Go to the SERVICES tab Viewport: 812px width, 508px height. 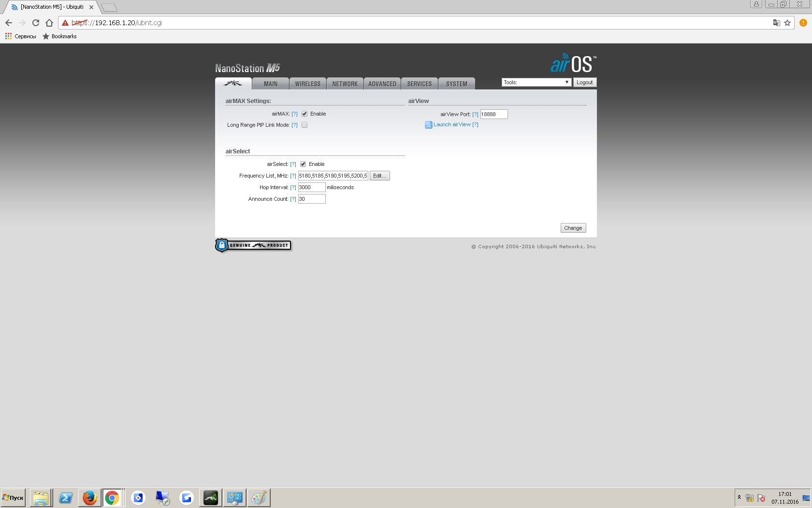click(x=420, y=84)
